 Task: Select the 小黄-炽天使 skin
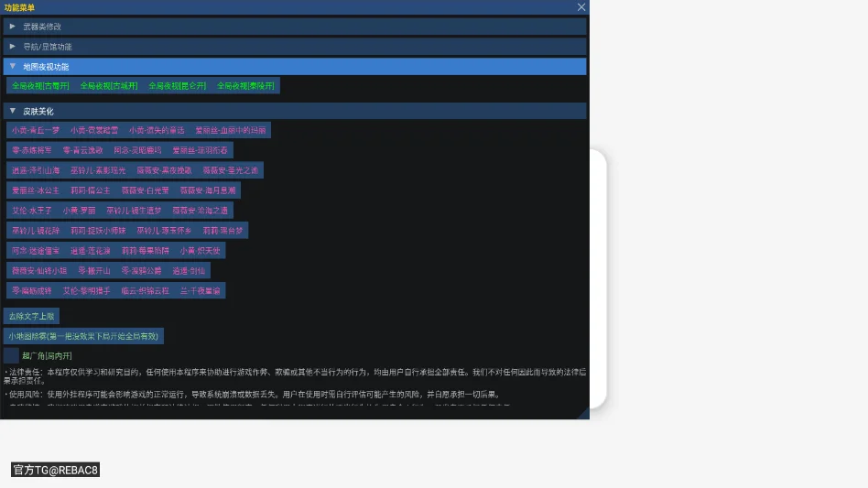coord(200,251)
